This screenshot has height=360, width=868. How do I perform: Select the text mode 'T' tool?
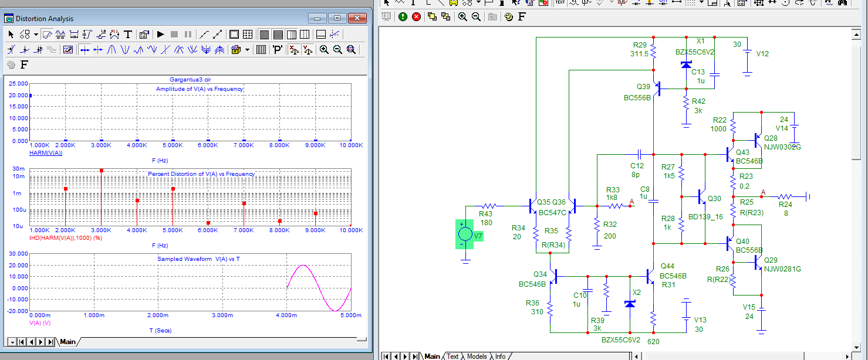(128, 34)
